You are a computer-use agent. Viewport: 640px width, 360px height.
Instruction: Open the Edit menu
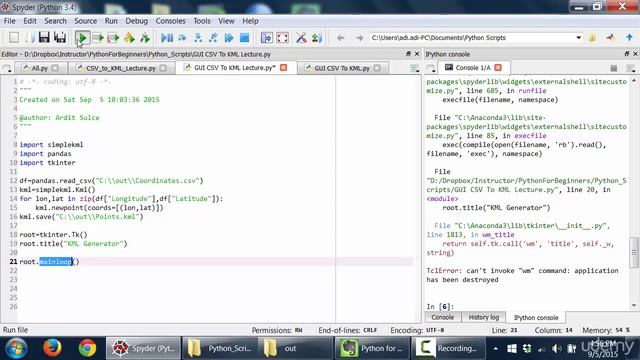coord(30,21)
